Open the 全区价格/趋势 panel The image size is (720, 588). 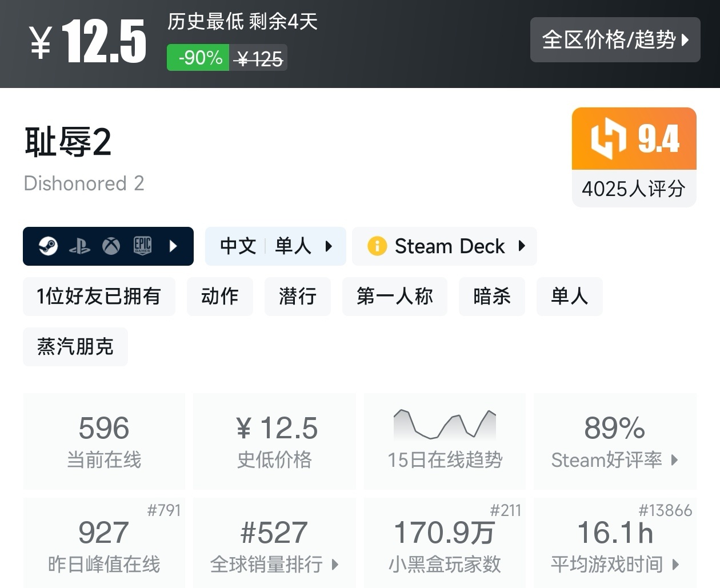(615, 40)
